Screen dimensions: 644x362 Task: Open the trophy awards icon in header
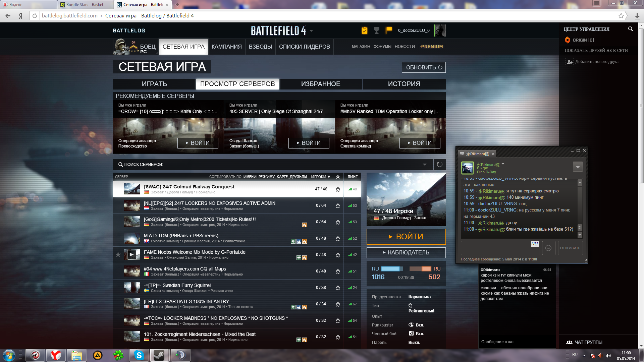(x=377, y=31)
